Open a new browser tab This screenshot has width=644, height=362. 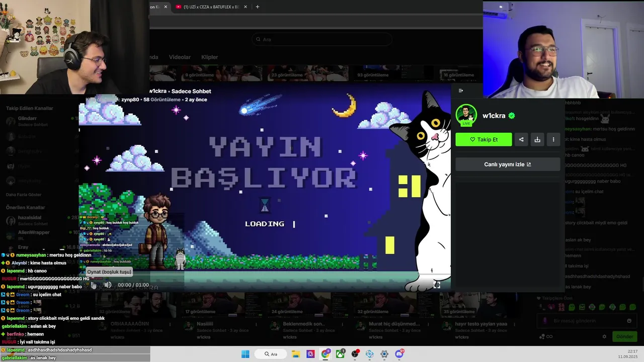[x=258, y=7]
